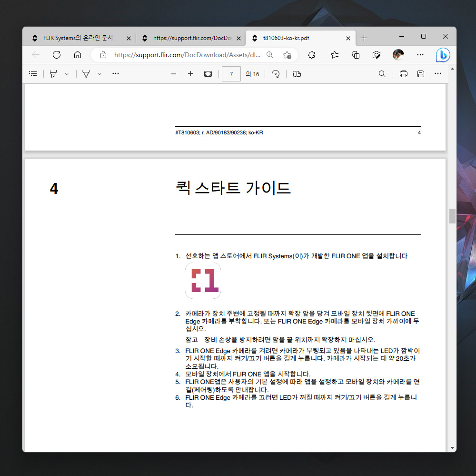The height and width of the screenshot is (476, 476).
Task: Toggle fit to page width
Action: (208, 73)
